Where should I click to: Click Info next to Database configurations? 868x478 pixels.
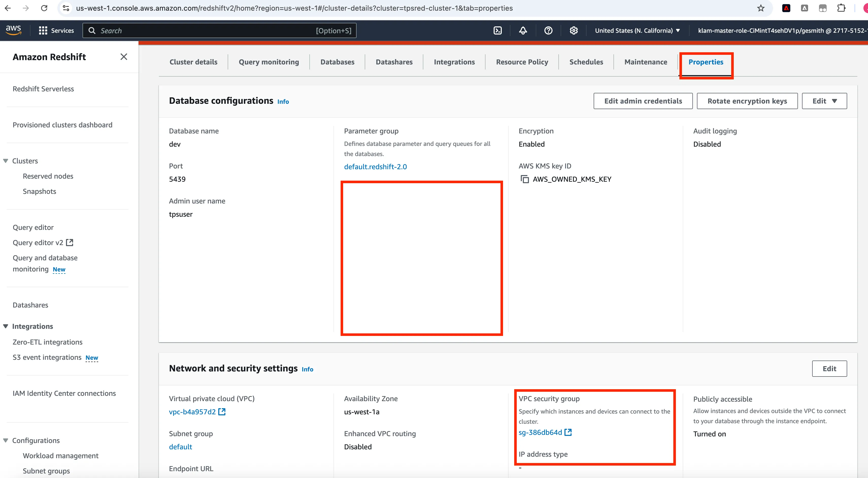pyautogui.click(x=283, y=102)
